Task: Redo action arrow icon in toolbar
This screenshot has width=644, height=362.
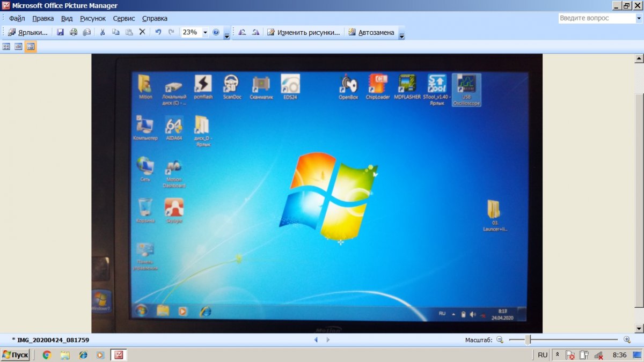Action: [171, 32]
